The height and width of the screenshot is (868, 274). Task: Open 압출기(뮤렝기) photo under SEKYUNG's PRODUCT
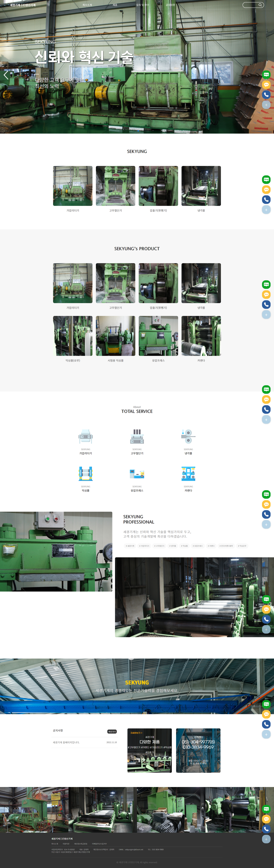158,283
